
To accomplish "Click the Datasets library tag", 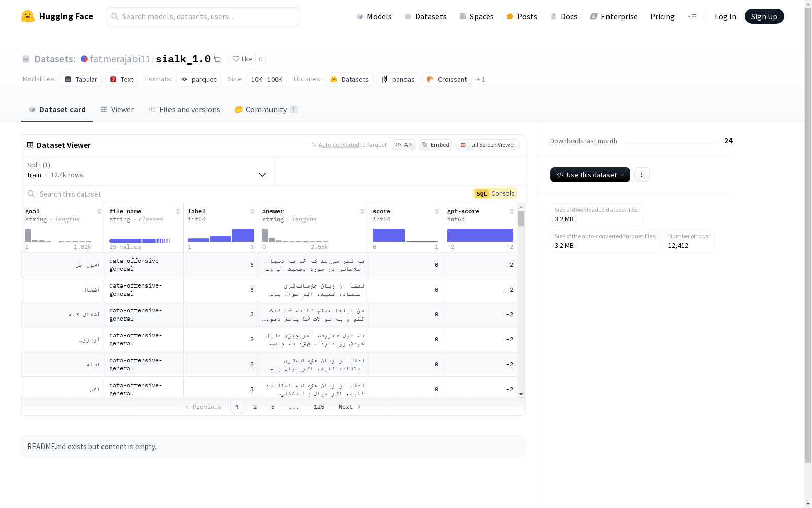I will click(350, 79).
